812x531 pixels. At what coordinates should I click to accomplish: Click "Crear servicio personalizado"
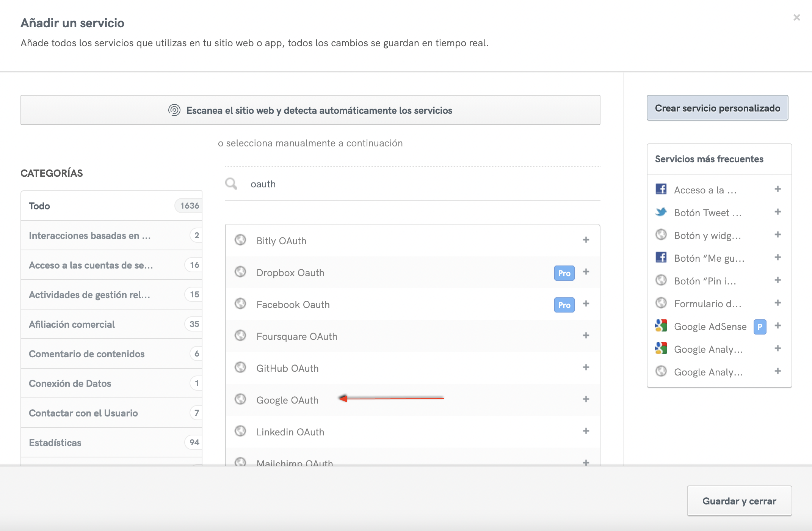pyautogui.click(x=717, y=108)
